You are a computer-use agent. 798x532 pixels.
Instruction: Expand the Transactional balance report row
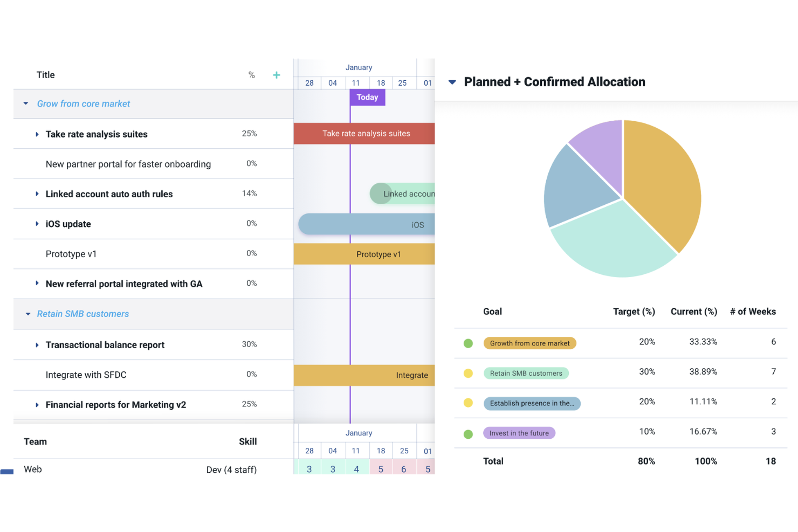tap(37, 345)
